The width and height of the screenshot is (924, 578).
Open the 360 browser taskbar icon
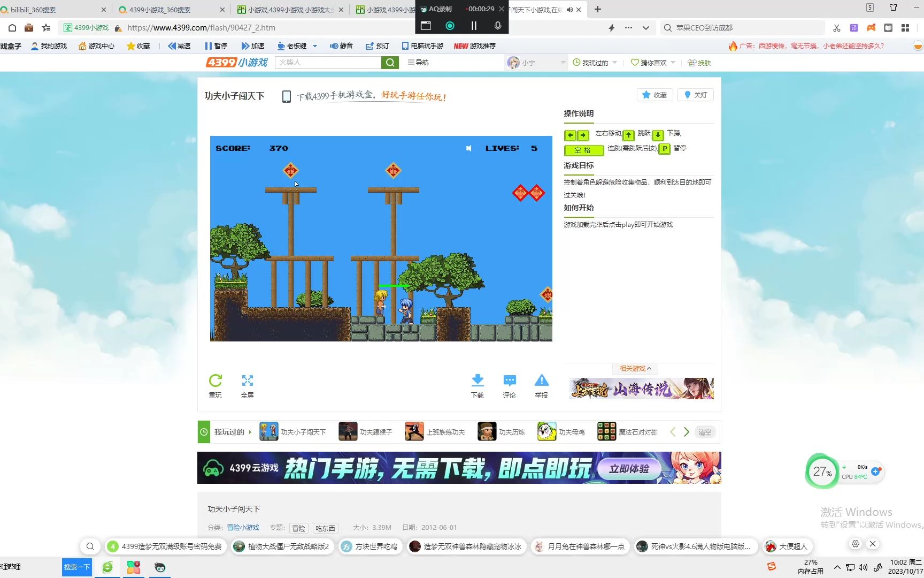point(107,567)
